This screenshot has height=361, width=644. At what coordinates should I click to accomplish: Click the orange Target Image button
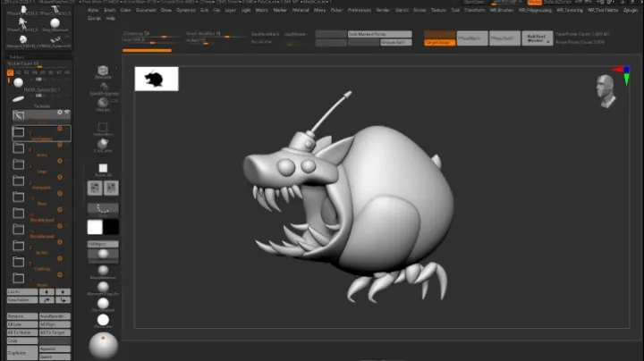point(439,42)
